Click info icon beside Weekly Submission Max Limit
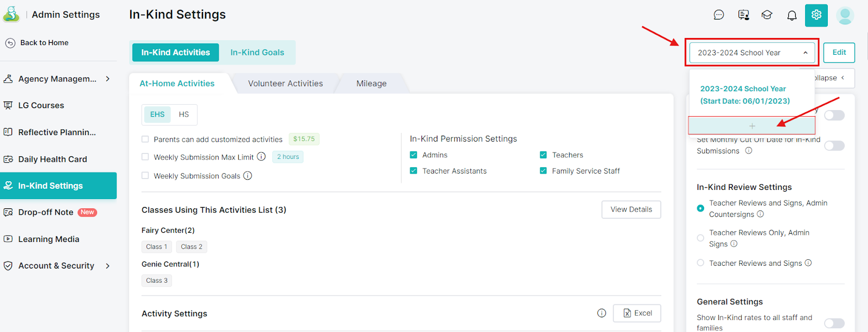868x332 pixels. [261, 157]
